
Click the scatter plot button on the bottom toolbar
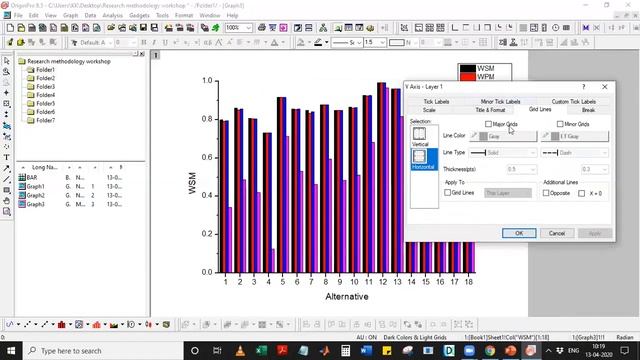tap(27, 324)
